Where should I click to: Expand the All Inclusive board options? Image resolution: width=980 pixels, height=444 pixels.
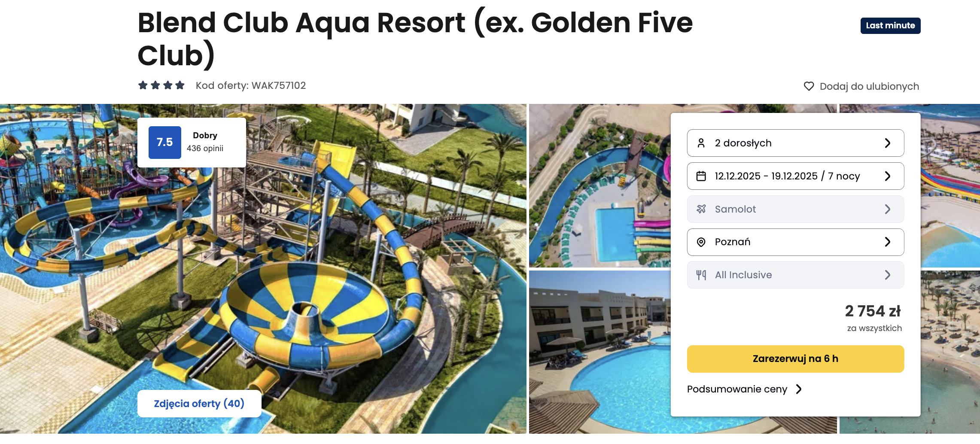pos(795,275)
